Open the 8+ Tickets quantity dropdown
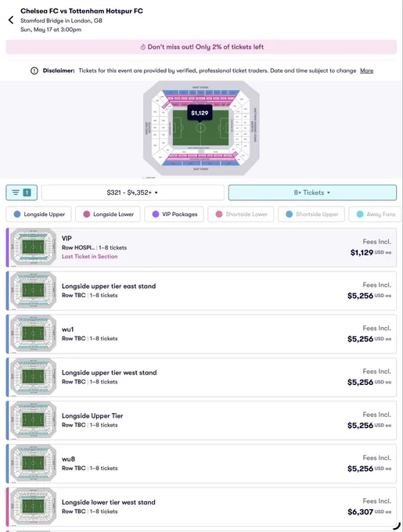 pyautogui.click(x=312, y=192)
